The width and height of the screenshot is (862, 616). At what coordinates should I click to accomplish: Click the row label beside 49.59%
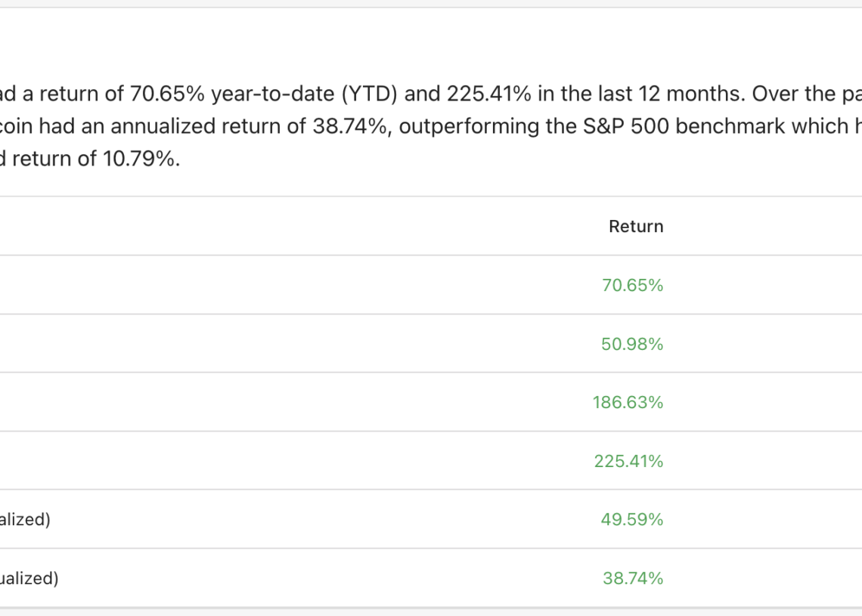[25, 520]
